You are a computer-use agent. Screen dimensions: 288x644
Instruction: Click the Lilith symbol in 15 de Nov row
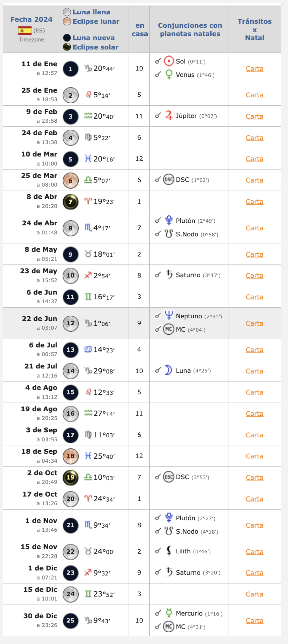pyautogui.click(x=169, y=551)
